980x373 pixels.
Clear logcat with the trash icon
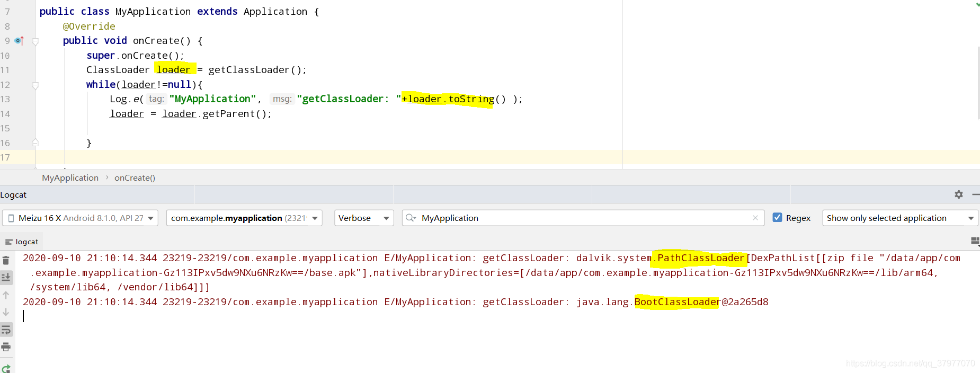[x=6, y=260]
